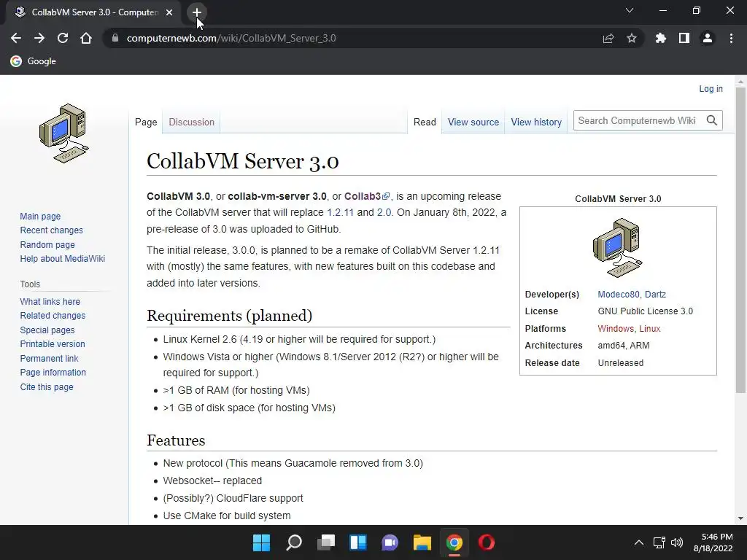Open the Chrome profile menu

tap(708, 38)
